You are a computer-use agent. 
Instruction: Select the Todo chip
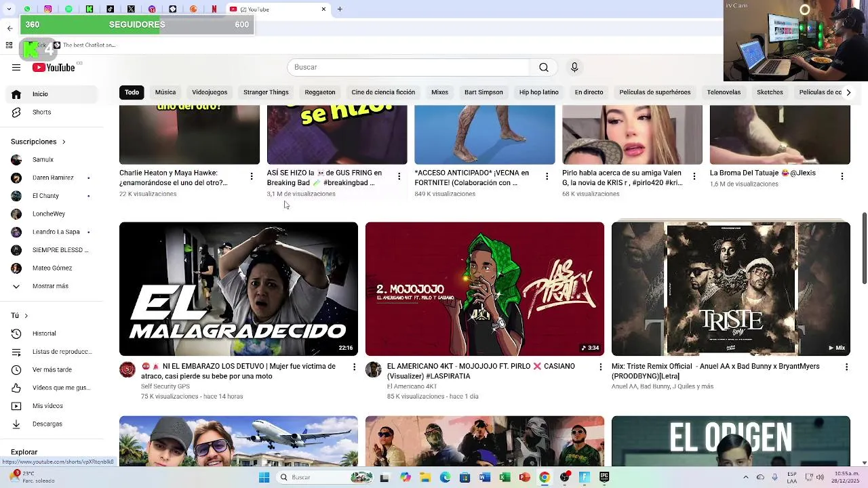pos(132,92)
